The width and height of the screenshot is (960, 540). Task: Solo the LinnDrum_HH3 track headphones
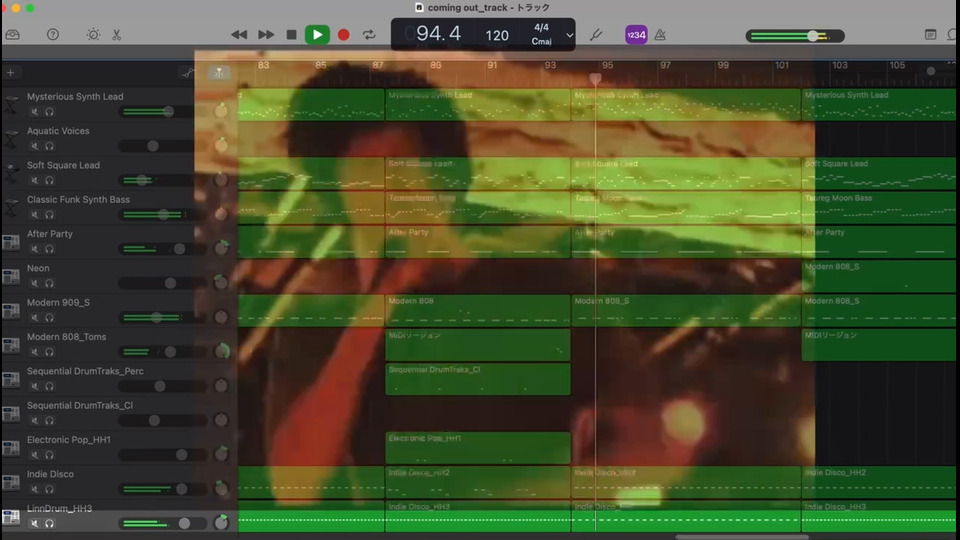[50, 523]
